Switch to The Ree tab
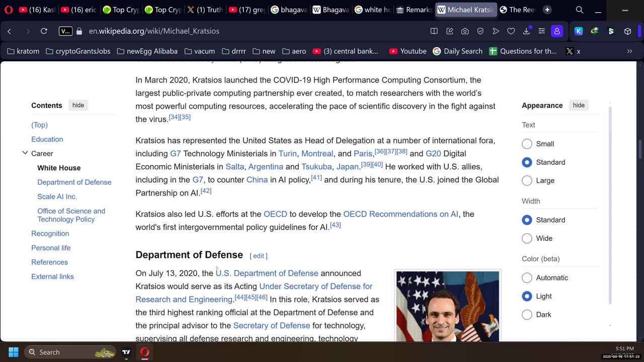This screenshot has width=644, height=362. pyautogui.click(x=517, y=10)
